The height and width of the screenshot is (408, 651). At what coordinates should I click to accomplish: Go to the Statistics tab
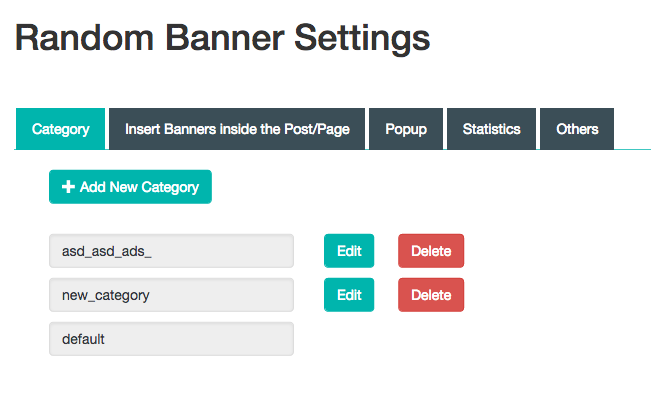tap(491, 129)
